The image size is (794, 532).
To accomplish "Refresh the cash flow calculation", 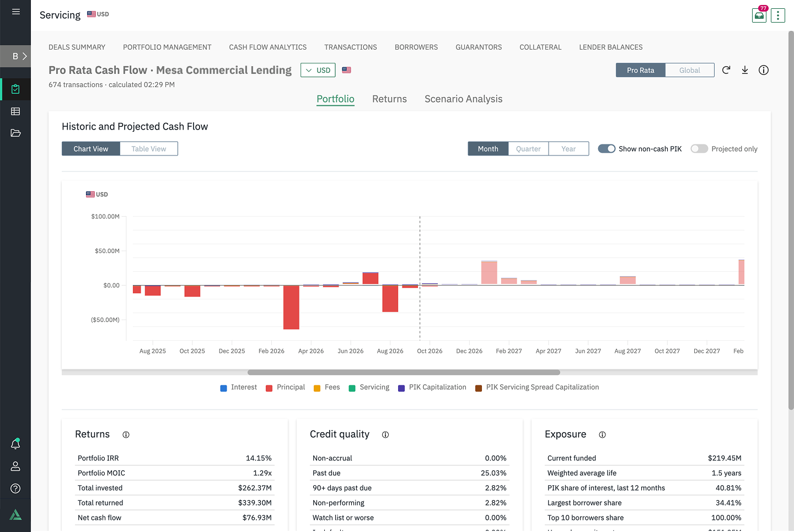I will 726,70.
